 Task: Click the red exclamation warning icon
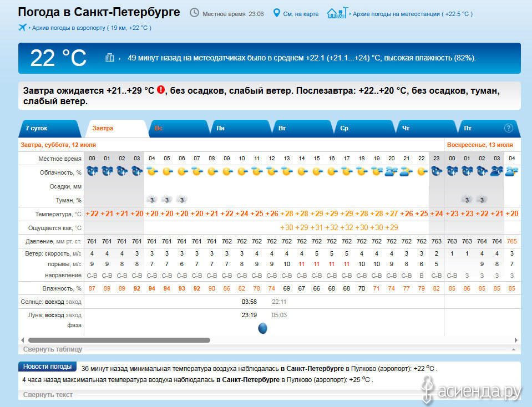pyautogui.click(x=161, y=90)
